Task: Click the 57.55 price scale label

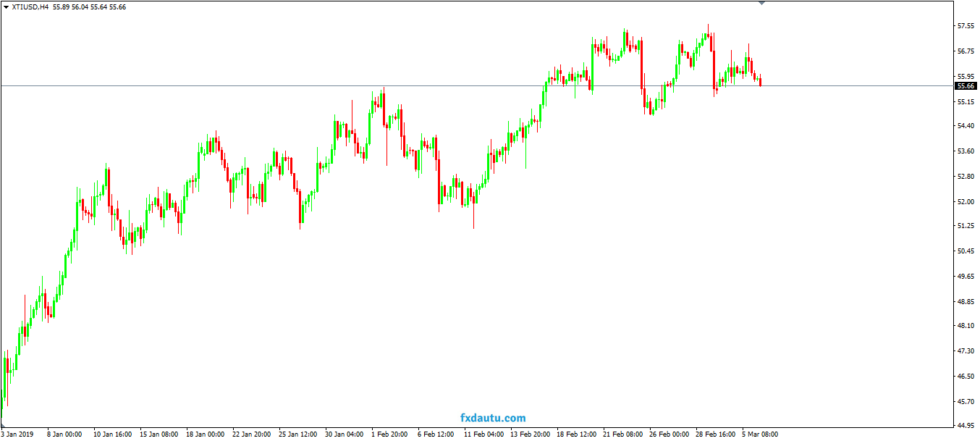Action: tap(965, 26)
